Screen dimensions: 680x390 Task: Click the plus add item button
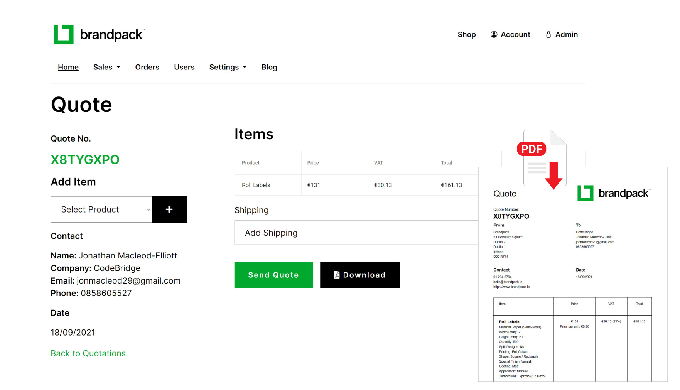169,210
